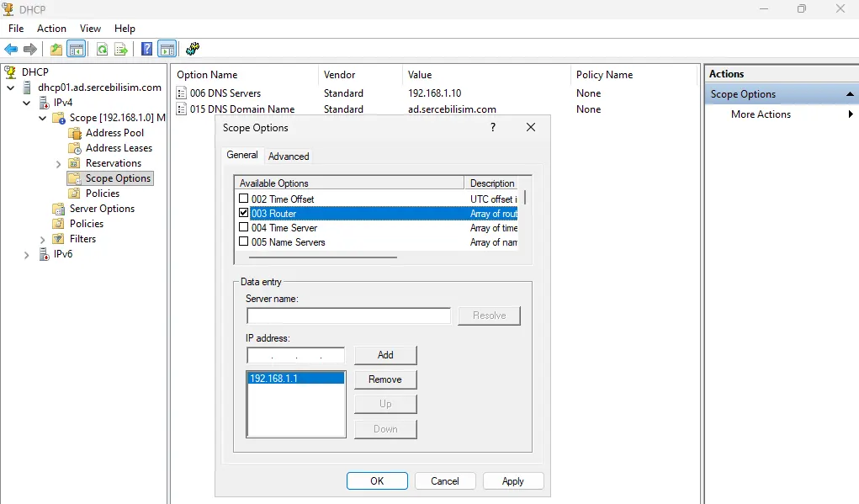This screenshot has height=504, width=859.
Task: Click the Reservations folder icon
Action: (x=75, y=163)
